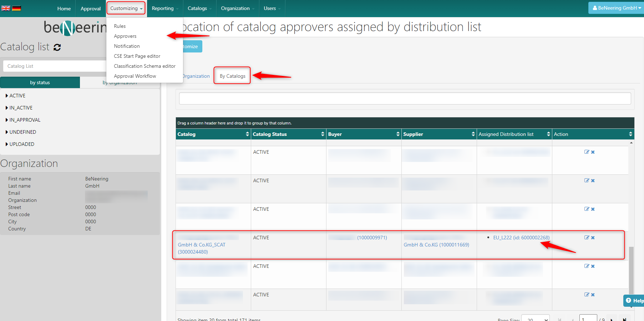The width and height of the screenshot is (644, 321).
Task: Click delete X icon in the EU_L222 row
Action: [593, 238]
